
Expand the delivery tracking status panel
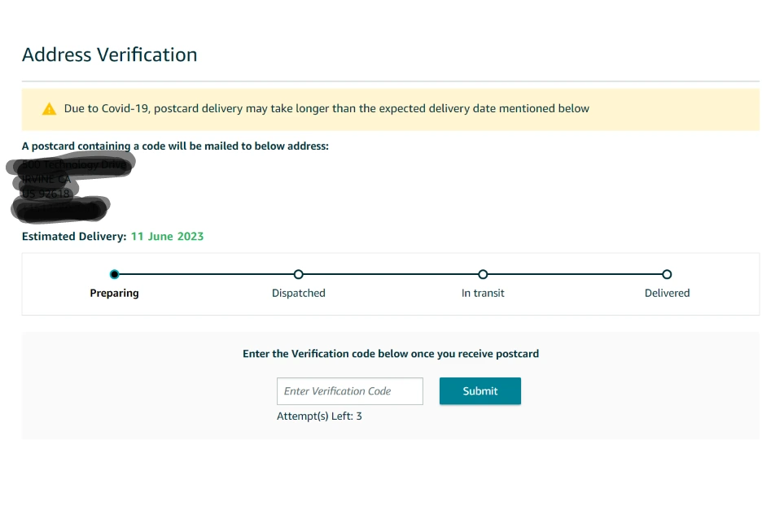[x=391, y=283]
